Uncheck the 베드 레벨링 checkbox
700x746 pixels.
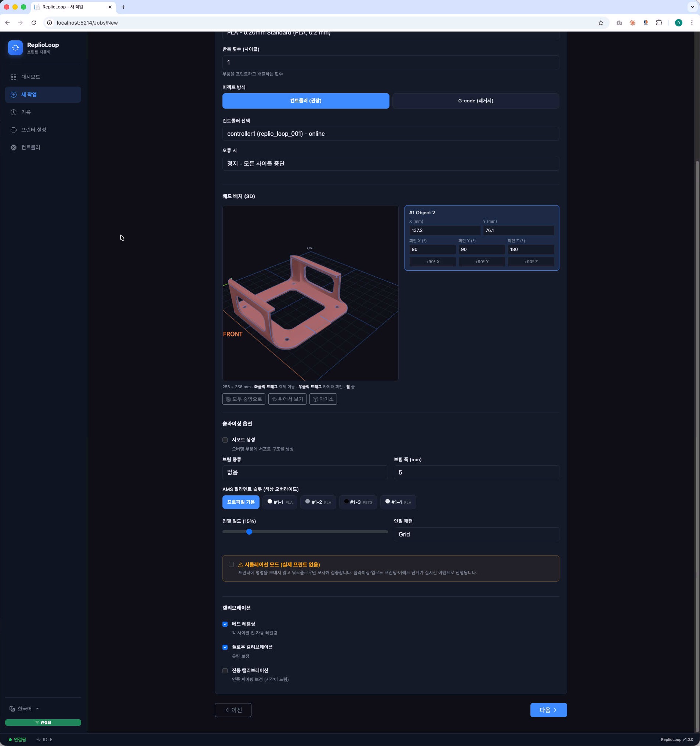pyautogui.click(x=225, y=624)
